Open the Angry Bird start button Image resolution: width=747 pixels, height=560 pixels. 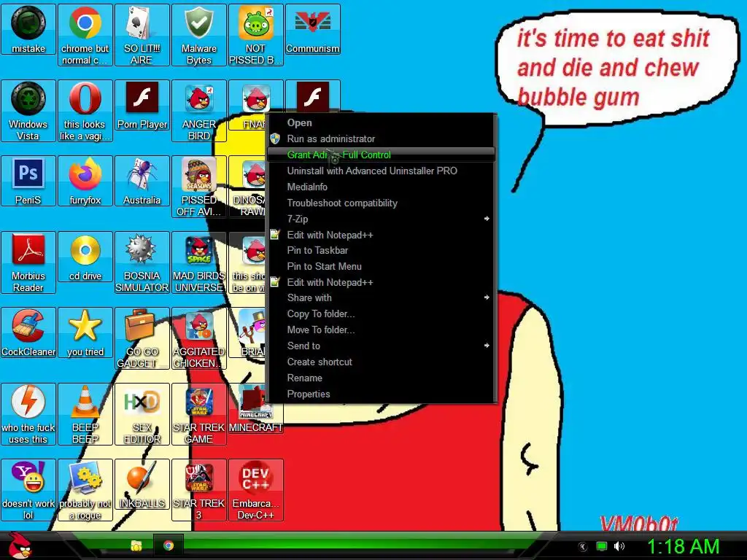(19, 545)
